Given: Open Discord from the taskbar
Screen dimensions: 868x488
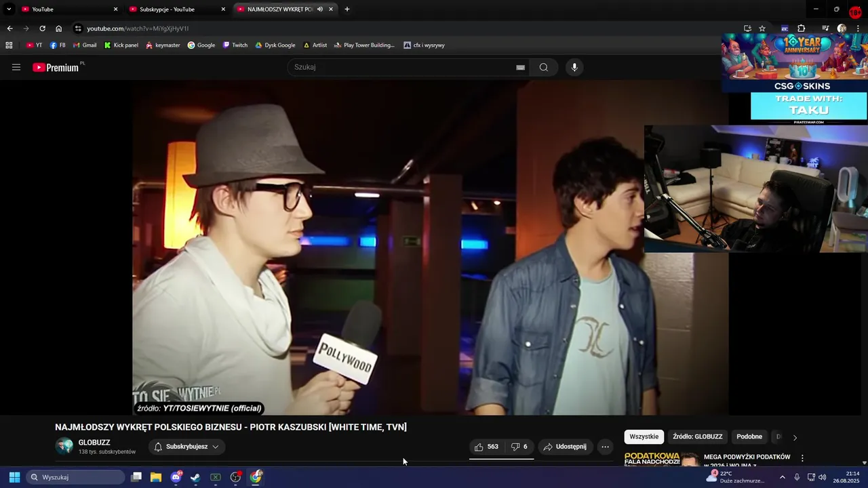Looking at the screenshot, I should [x=176, y=477].
